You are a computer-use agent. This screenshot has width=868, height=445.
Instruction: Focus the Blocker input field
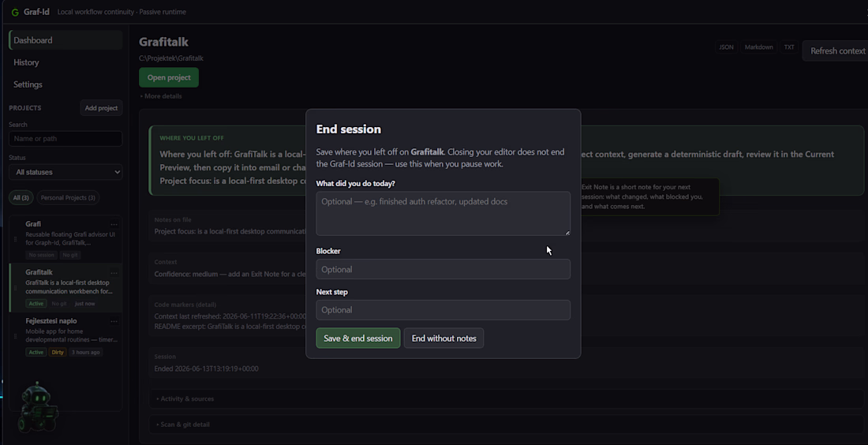(443, 269)
